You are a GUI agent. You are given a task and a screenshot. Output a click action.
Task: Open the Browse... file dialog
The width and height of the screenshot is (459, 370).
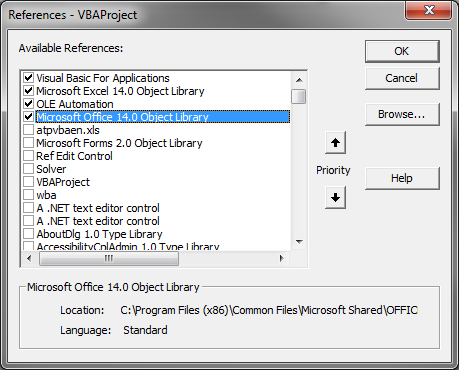[402, 114]
